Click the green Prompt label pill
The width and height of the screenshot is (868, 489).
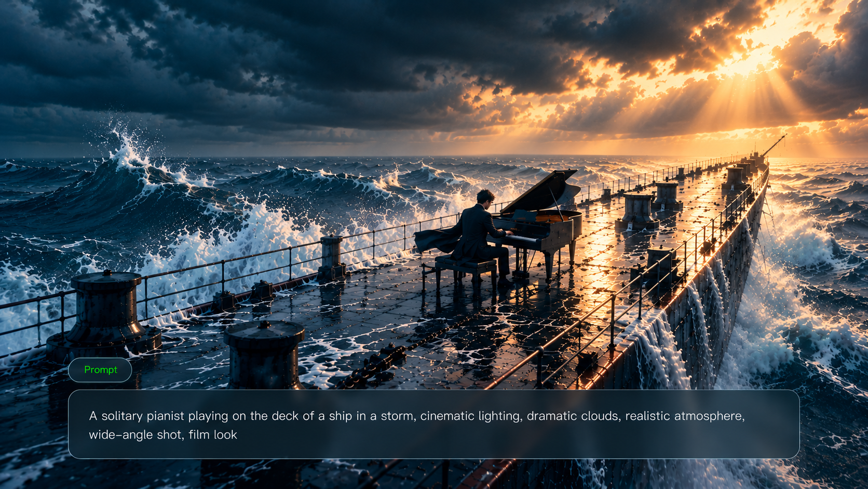pos(100,370)
